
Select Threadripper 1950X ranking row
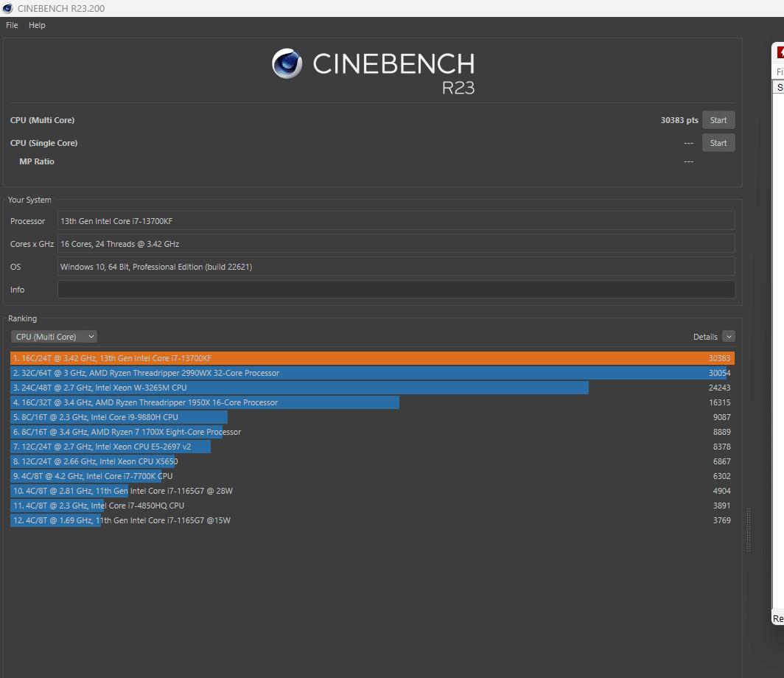click(373, 402)
